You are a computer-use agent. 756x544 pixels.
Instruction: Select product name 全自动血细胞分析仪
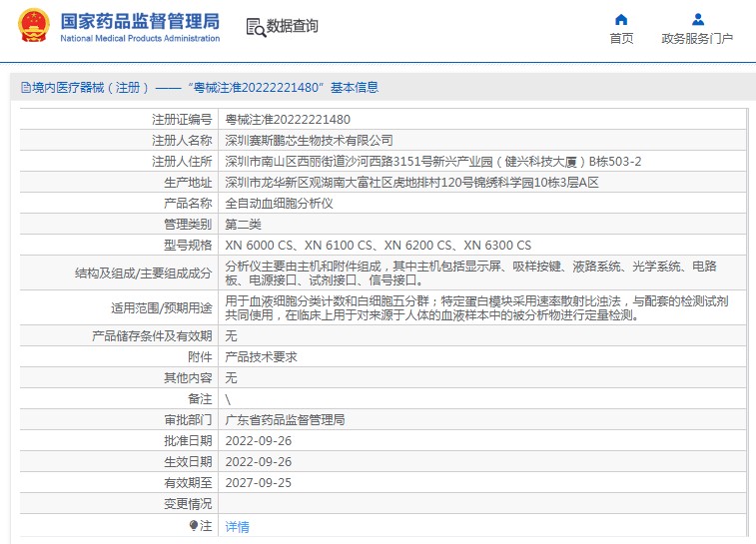pyautogui.click(x=280, y=204)
